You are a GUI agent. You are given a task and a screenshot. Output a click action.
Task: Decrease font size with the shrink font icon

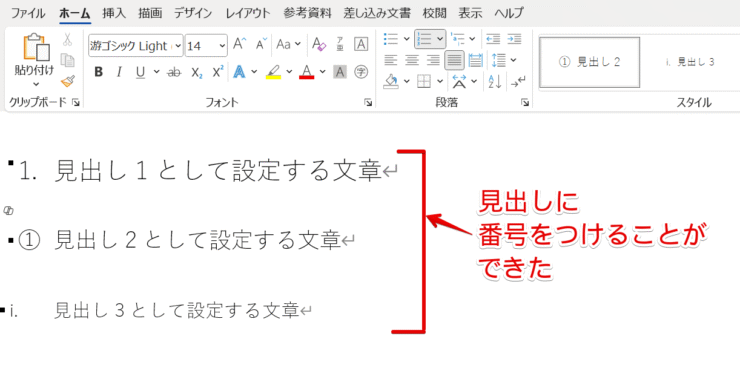261,44
